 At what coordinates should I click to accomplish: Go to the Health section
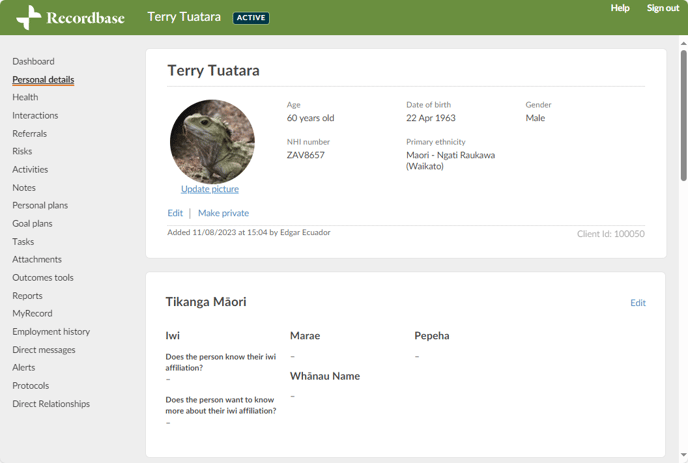point(25,97)
